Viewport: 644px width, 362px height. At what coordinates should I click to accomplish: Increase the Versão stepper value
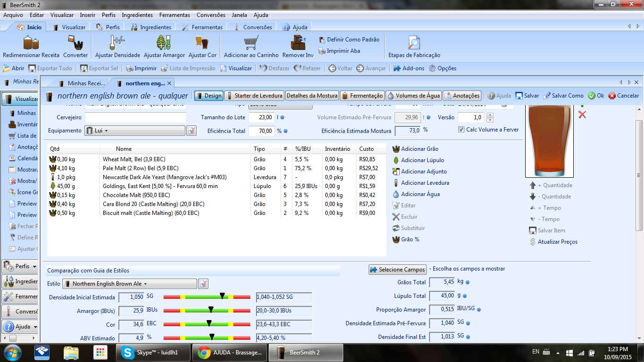490,115
